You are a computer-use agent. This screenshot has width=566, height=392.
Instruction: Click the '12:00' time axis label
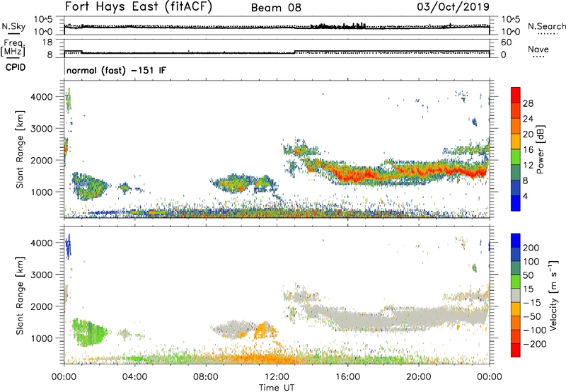(x=277, y=377)
